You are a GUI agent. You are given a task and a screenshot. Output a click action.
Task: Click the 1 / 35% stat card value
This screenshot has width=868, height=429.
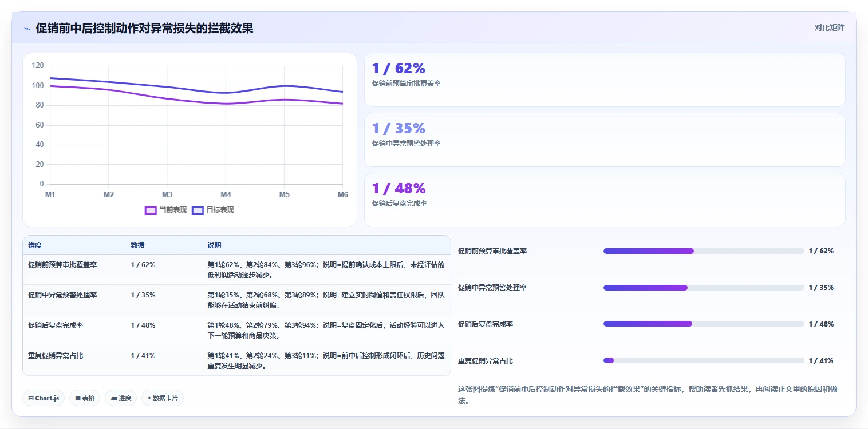click(x=399, y=128)
